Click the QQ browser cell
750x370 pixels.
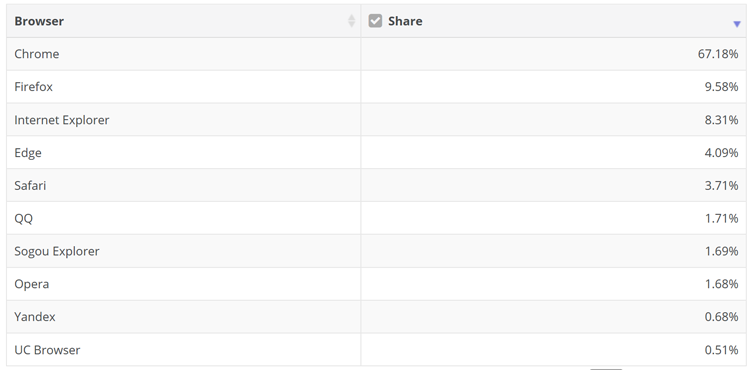pyautogui.click(x=184, y=218)
